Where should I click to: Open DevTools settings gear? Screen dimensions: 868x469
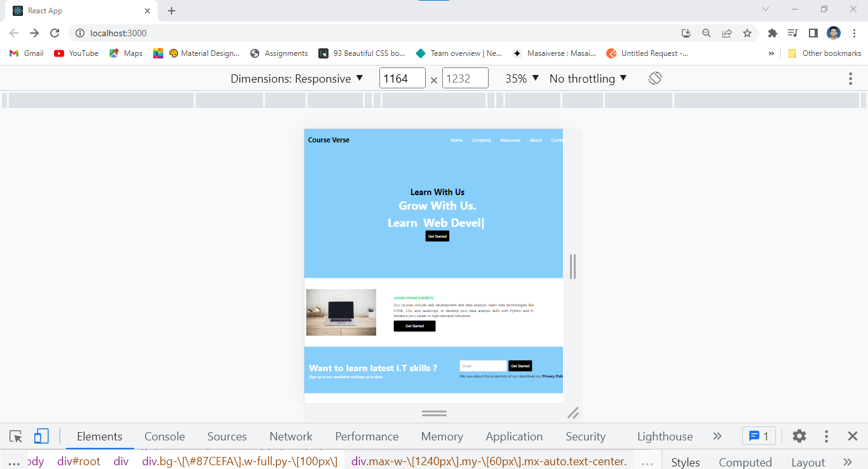[799, 436]
